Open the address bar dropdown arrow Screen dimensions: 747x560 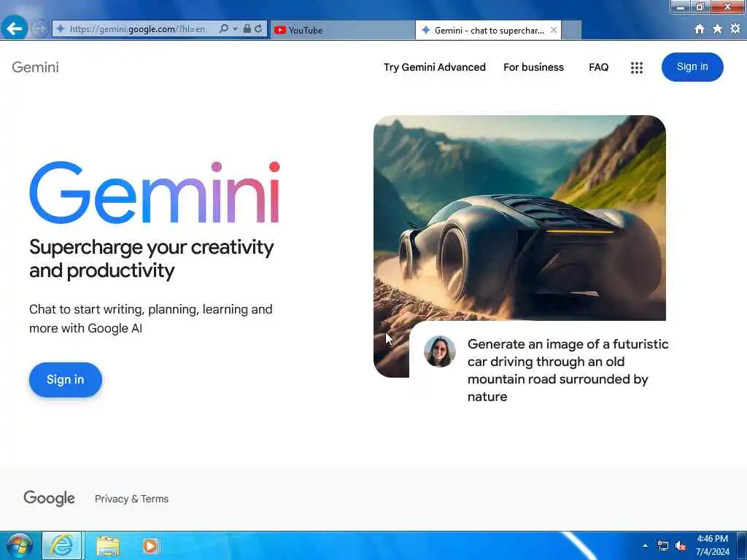236,29
